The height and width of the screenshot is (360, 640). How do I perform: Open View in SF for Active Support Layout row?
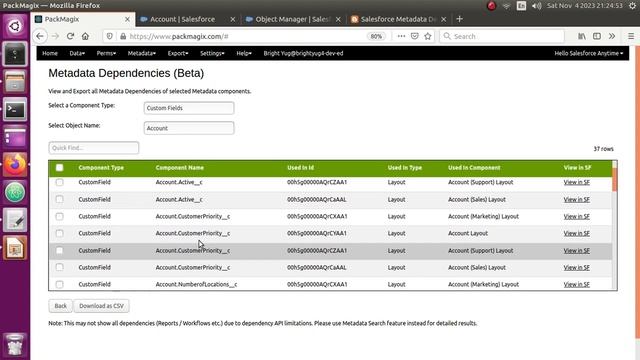point(576,182)
